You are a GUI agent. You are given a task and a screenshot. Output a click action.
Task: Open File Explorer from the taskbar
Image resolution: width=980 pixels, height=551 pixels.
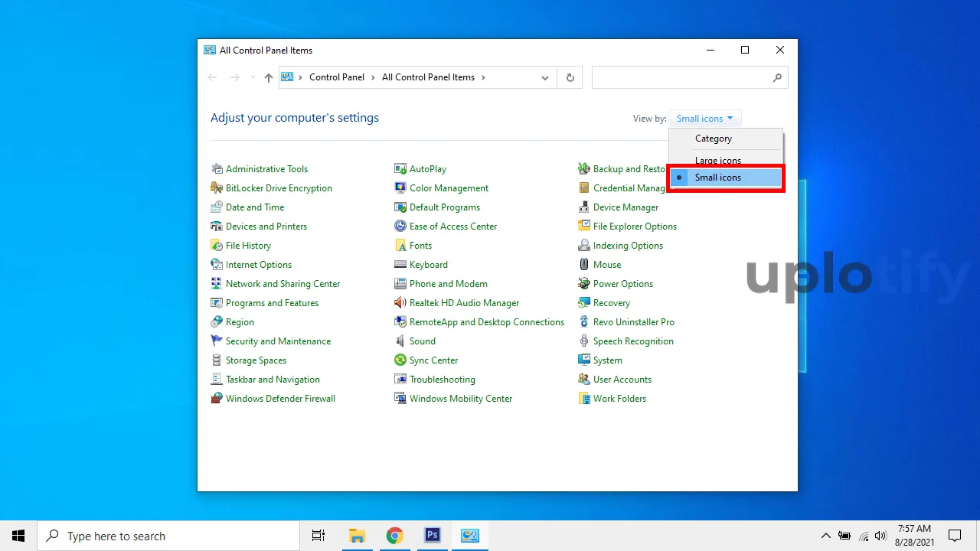coord(357,536)
